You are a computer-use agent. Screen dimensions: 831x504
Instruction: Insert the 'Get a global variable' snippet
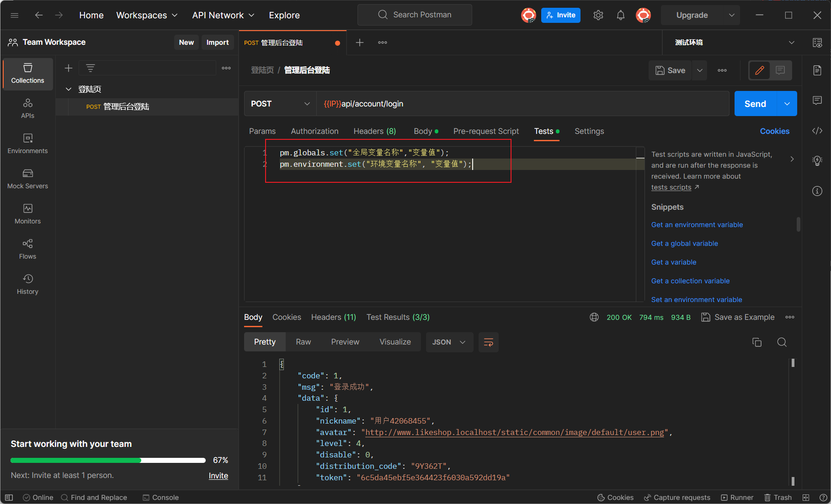coord(684,244)
